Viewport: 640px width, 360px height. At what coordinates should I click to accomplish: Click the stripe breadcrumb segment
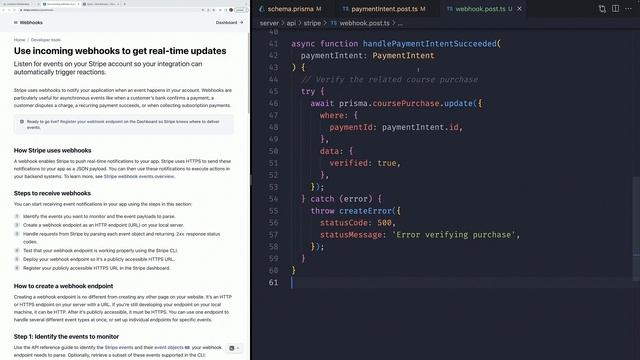click(x=312, y=23)
